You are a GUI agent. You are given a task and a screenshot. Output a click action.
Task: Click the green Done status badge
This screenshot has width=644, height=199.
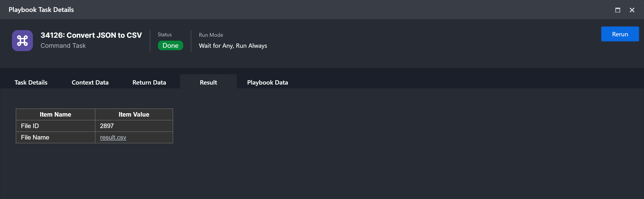(170, 46)
